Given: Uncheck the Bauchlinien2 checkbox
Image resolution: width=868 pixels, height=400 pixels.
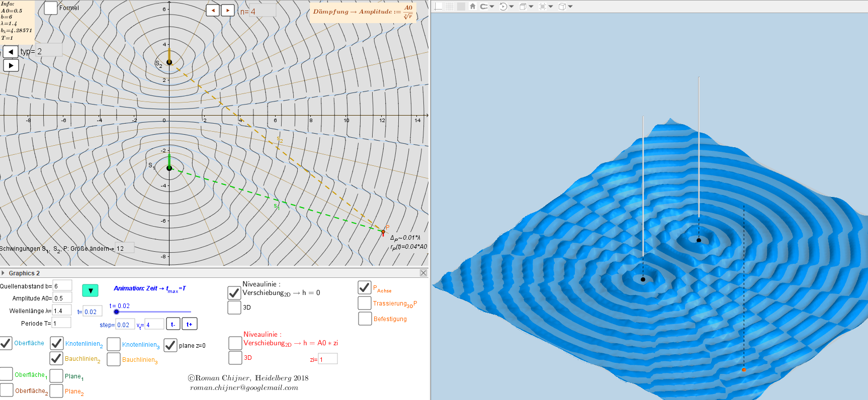Looking at the screenshot, I should [56, 358].
